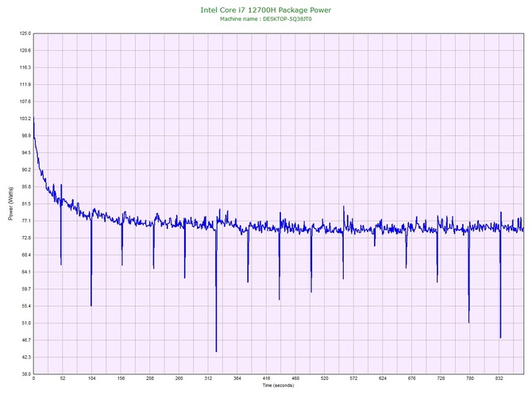This screenshot has width=532, height=399.
Task: Select the y-axis value 55.4
Action: click(x=27, y=306)
